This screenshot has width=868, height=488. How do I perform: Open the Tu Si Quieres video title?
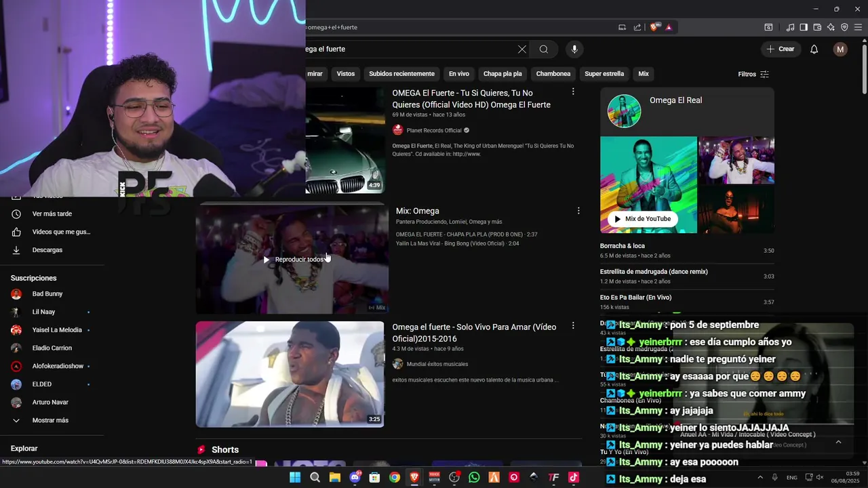[x=471, y=99]
